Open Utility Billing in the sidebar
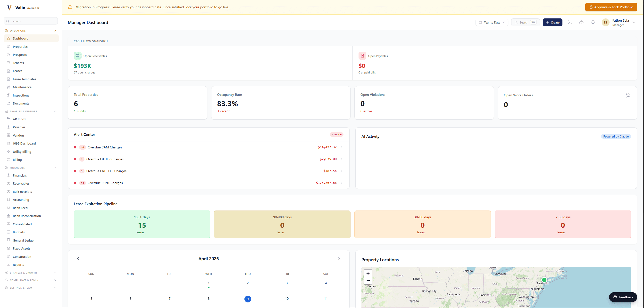Image resolution: width=644 pixels, height=308 pixels. 22,152
